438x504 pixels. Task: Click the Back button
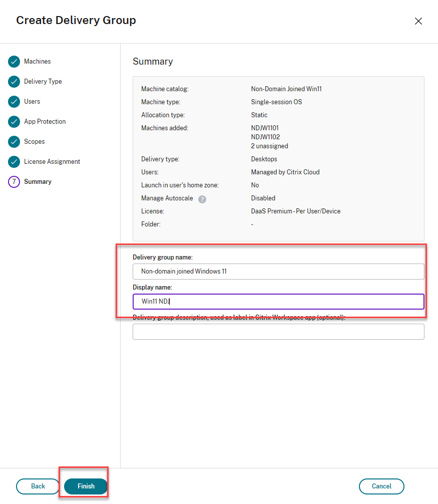click(38, 486)
